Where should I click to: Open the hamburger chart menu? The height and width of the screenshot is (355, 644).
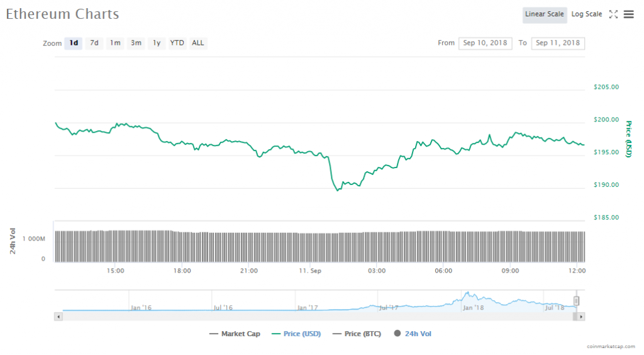628,14
